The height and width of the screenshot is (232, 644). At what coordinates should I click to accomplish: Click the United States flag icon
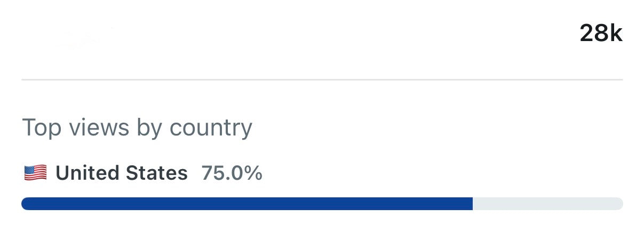click(35, 173)
